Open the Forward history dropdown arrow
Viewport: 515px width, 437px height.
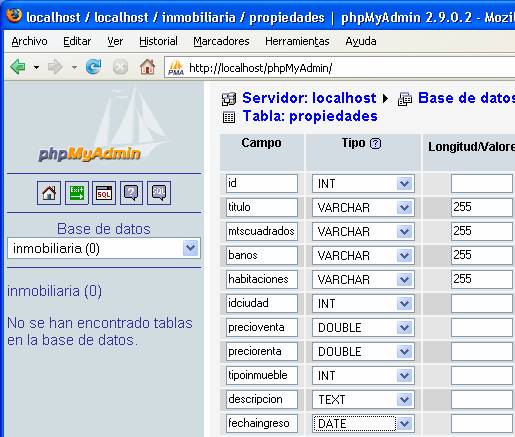click(74, 68)
